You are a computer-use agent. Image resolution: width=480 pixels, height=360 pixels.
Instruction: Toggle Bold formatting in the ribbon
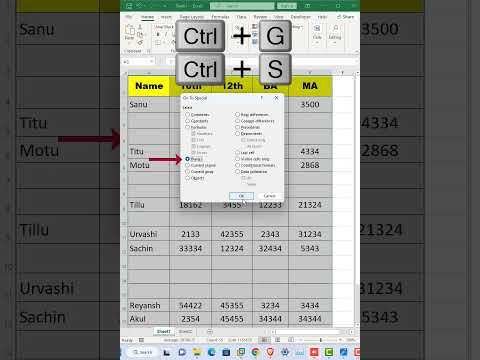(x=158, y=34)
